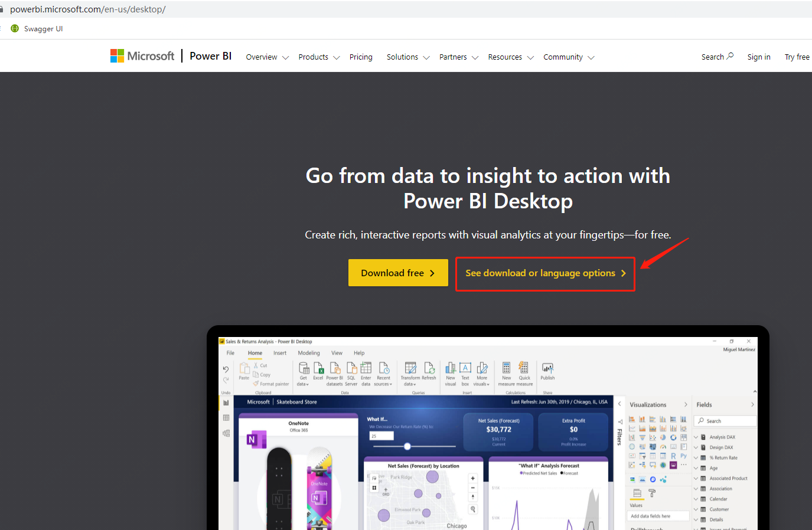Switch to Data view in left sidebar
Image resolution: width=812 pixels, height=530 pixels.
[x=226, y=418]
